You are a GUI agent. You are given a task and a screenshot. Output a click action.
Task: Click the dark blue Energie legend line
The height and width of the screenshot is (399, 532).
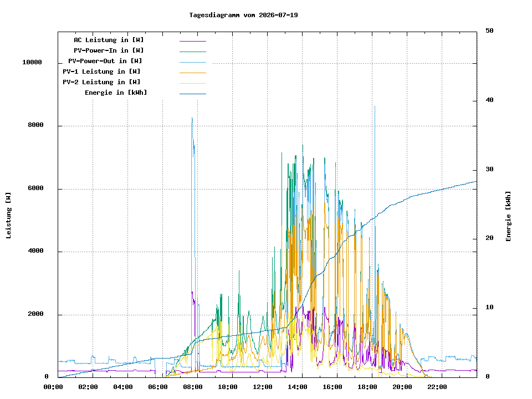193,94
